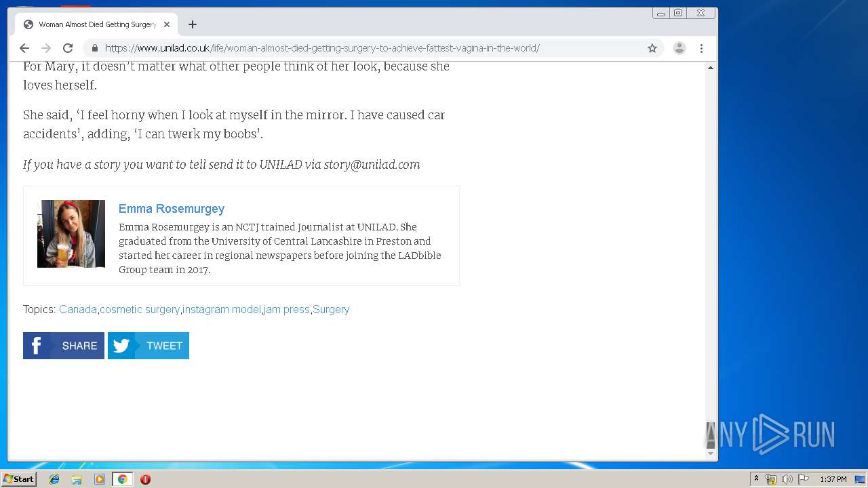Click the Show Desktop button
Viewport: 868px width, 488px height.
[x=861, y=479]
